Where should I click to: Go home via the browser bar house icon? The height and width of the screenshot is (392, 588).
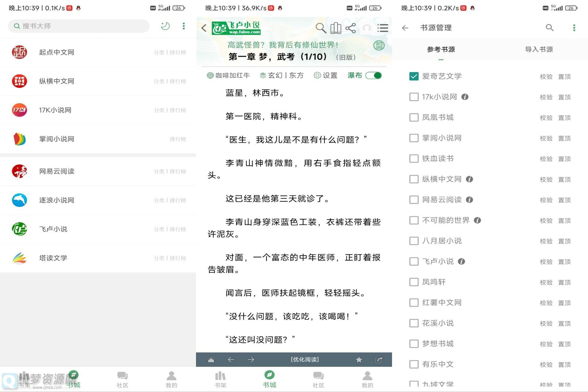pyautogui.click(x=211, y=360)
